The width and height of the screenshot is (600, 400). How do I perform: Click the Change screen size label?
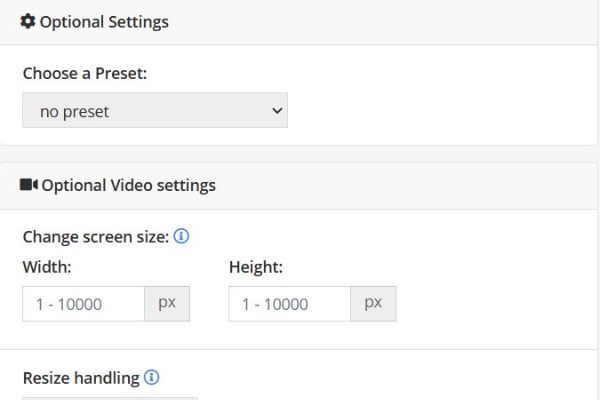[x=96, y=237]
